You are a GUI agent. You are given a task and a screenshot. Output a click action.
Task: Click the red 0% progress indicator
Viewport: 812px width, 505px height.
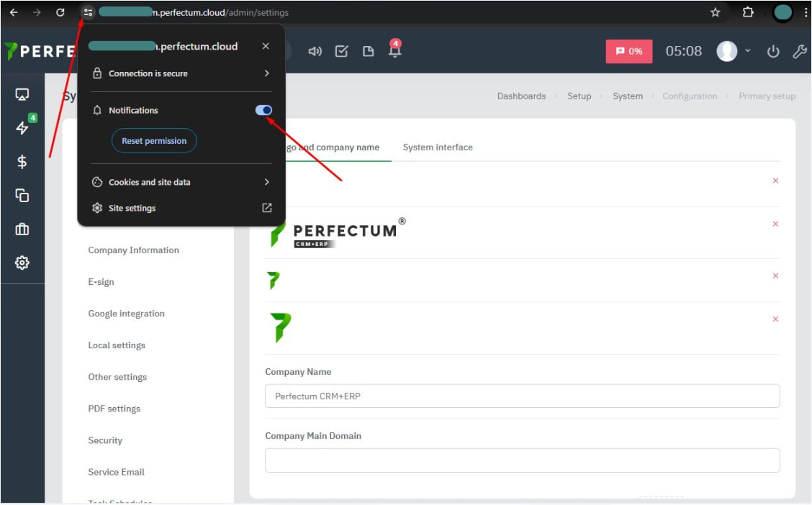click(628, 52)
